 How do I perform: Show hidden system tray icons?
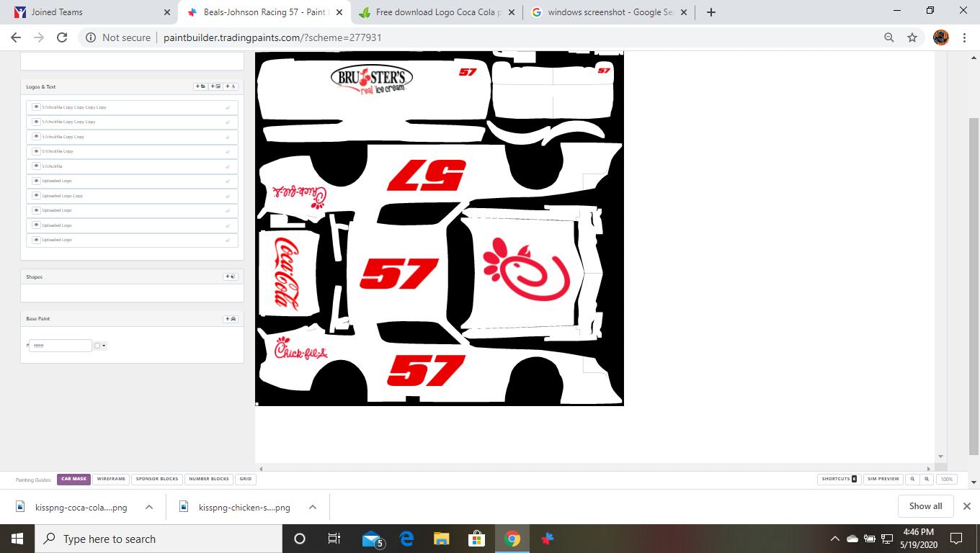pos(835,539)
